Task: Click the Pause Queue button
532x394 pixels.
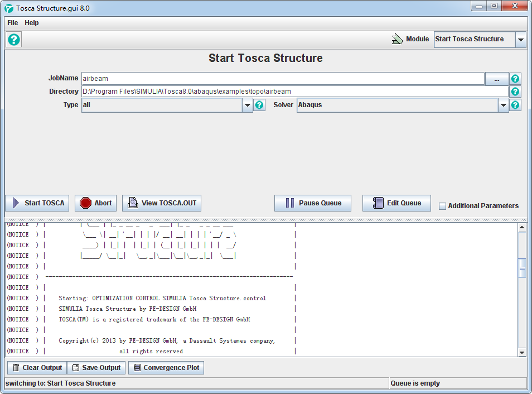Action: coord(313,203)
